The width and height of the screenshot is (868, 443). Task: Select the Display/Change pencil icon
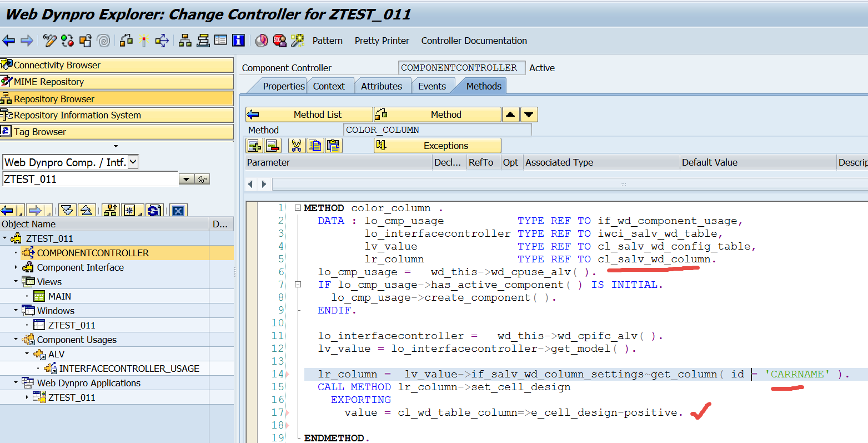(49, 40)
